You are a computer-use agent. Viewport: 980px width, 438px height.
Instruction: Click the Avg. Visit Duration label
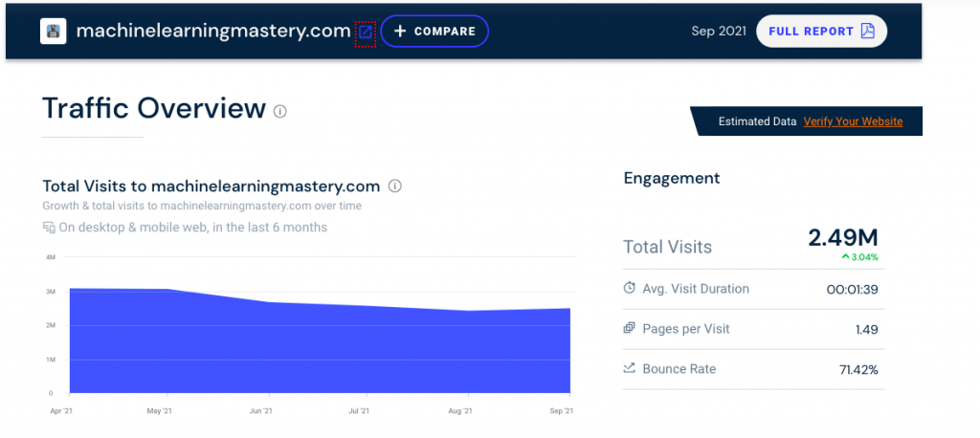696,289
